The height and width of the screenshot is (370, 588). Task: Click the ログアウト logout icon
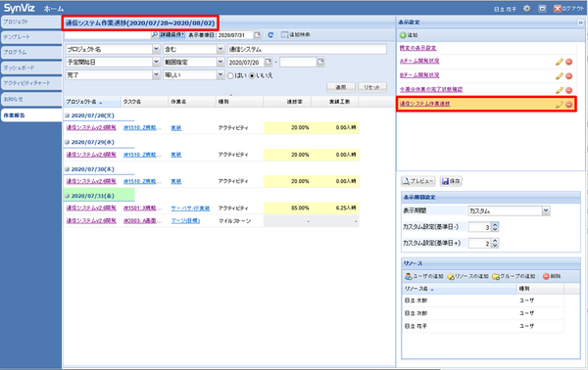(x=558, y=8)
